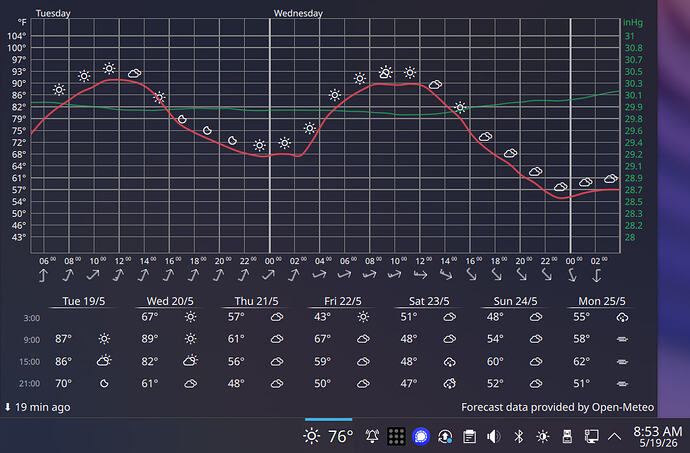Click the 43° value for Fri 22/5
This screenshot has height=453, width=690.
[x=323, y=317]
